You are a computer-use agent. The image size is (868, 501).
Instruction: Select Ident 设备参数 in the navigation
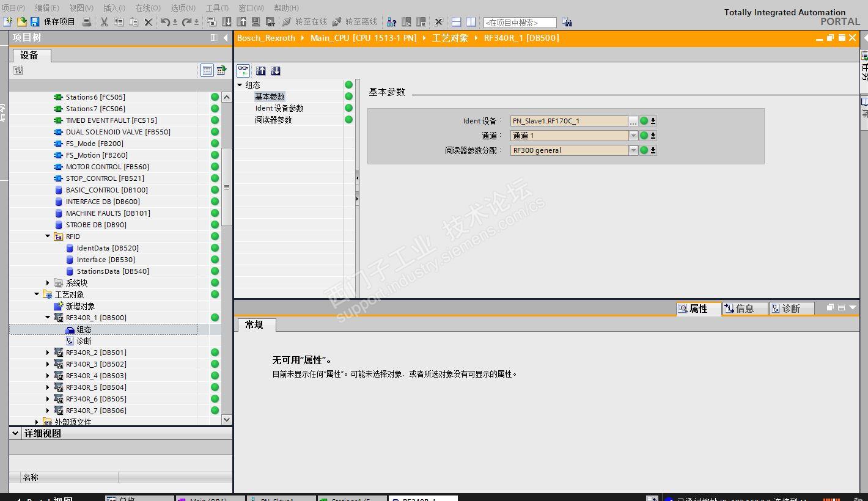(279, 108)
